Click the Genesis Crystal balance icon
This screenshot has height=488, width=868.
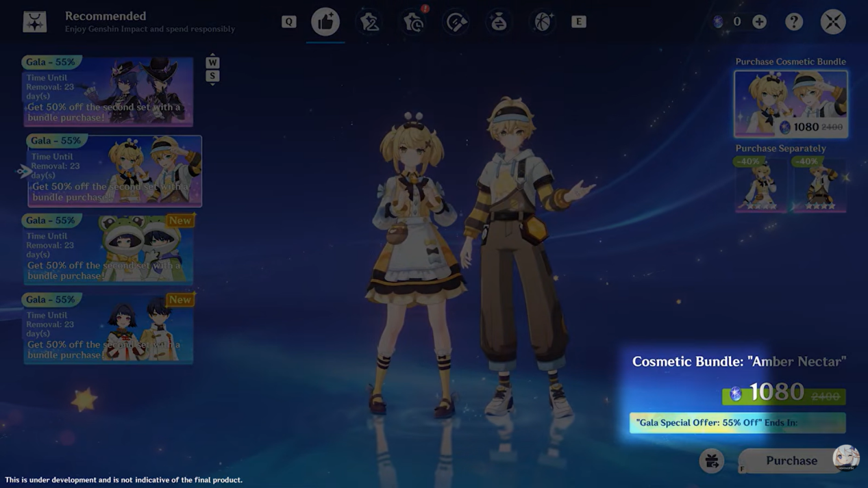[x=718, y=22]
